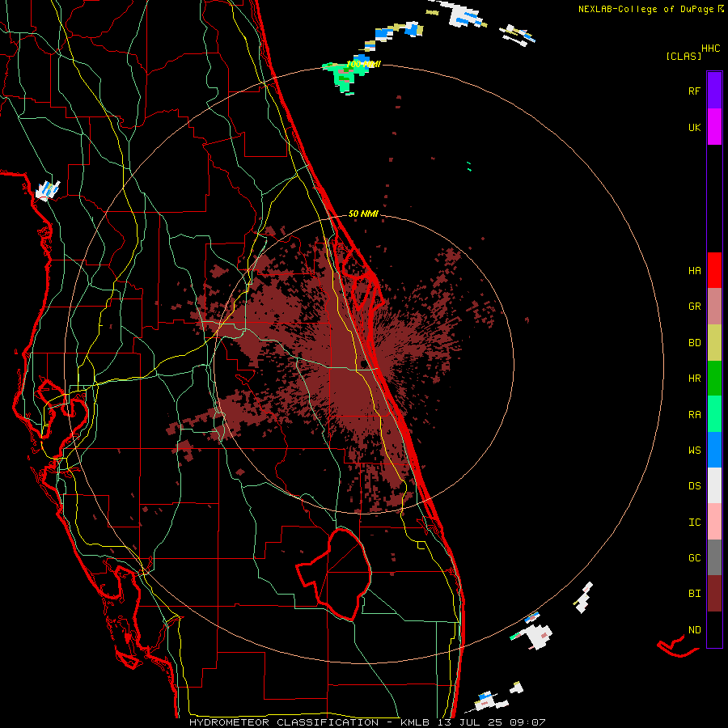Click the ND legend label

coord(694,630)
